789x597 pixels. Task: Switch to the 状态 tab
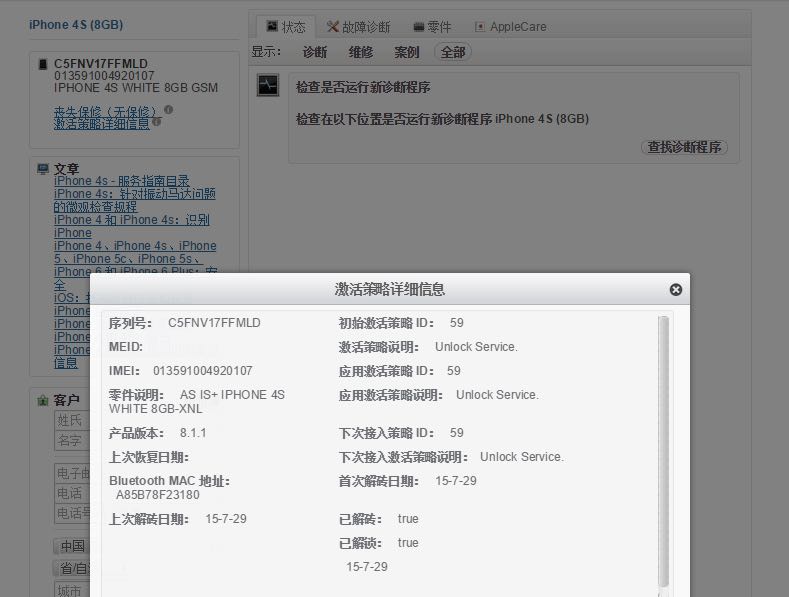286,27
